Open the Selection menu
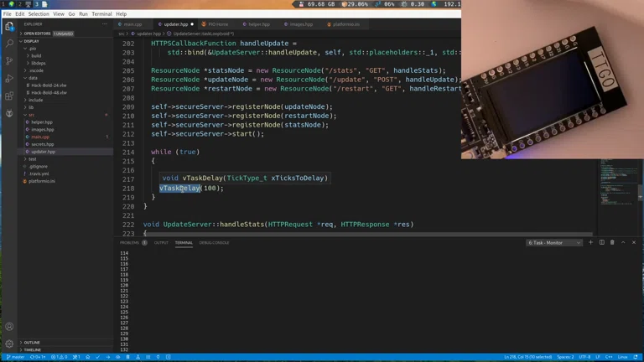This screenshot has height=362, width=644. 39,14
